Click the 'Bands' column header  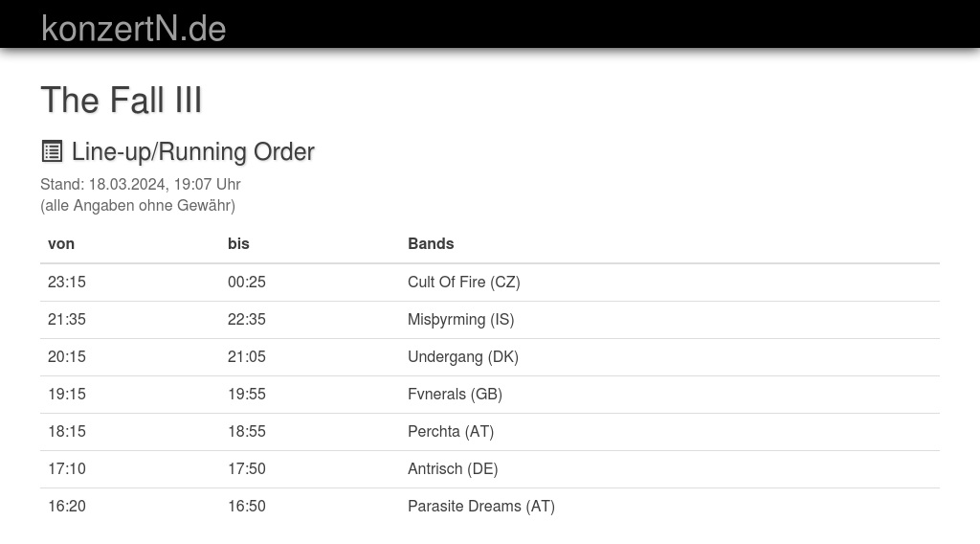431,243
